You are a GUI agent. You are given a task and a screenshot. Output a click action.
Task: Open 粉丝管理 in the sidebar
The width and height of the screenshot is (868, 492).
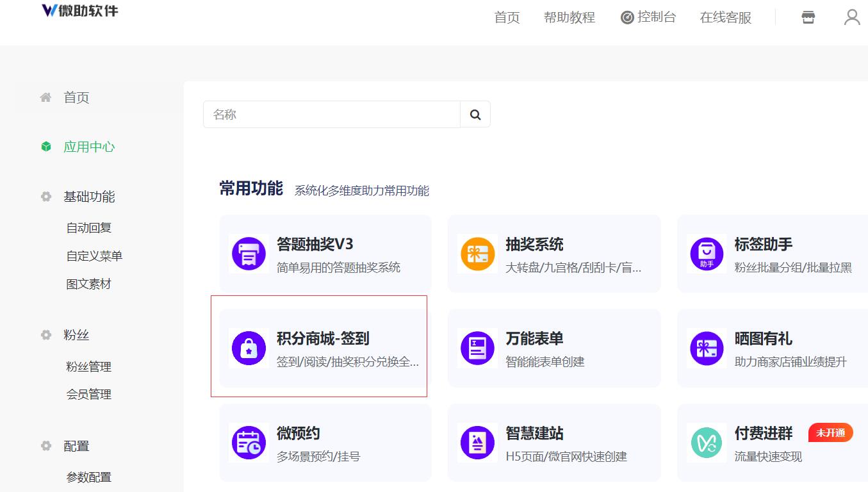88,366
